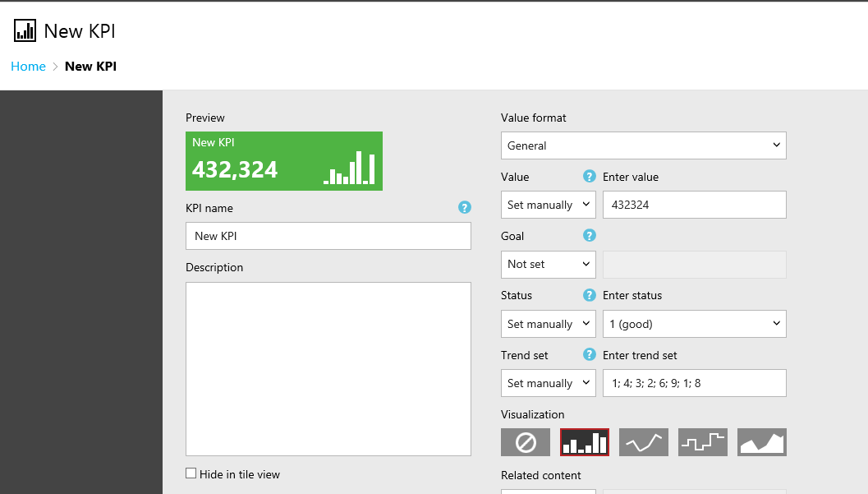868x494 pixels.
Task: Click the help icon next to KPI name
Action: (465, 207)
